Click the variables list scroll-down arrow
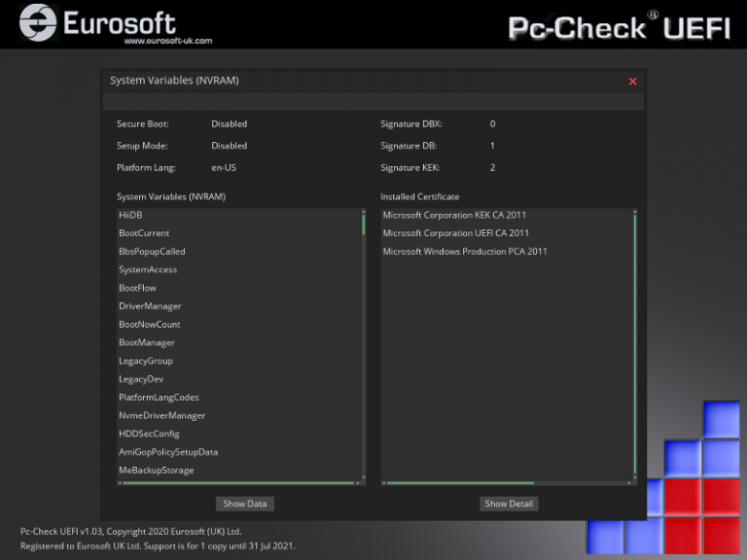Image resolution: width=747 pixels, height=560 pixels. [364, 476]
